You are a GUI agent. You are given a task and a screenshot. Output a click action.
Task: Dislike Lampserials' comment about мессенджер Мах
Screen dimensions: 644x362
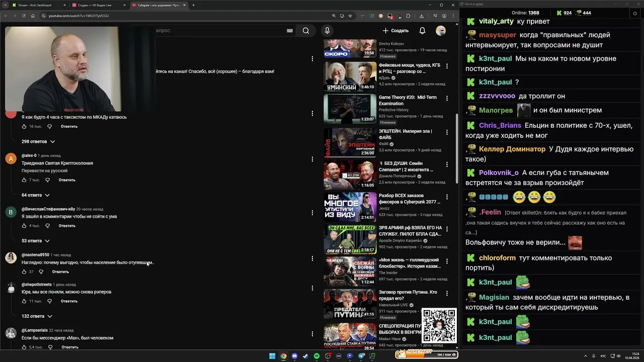click(50, 347)
